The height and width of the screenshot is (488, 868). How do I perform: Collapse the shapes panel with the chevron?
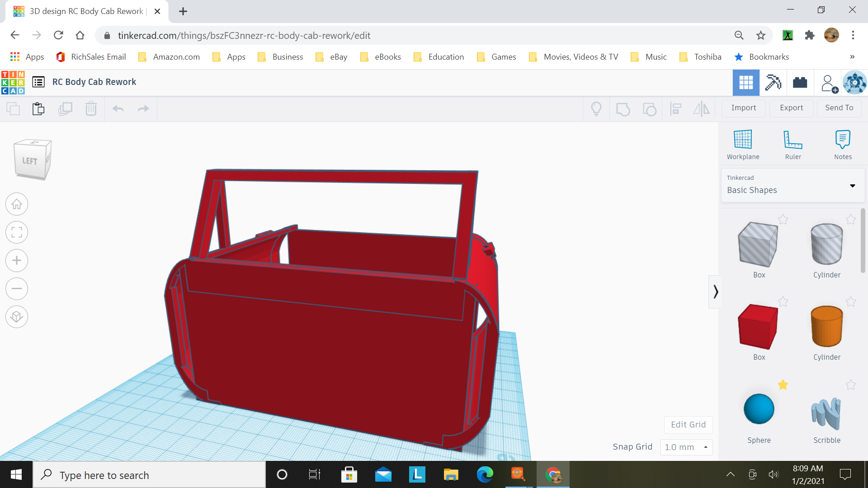click(715, 291)
